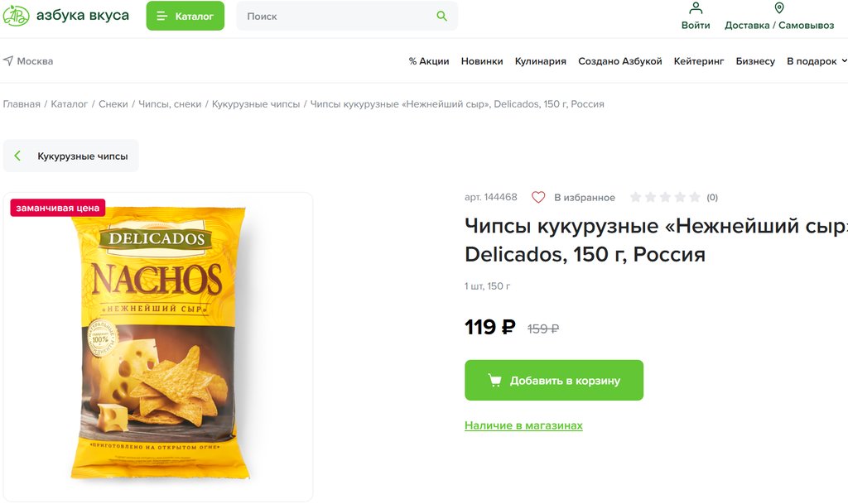This screenshot has width=848, height=504.
Task: Go to Создано Азбукой section
Action: click(619, 61)
